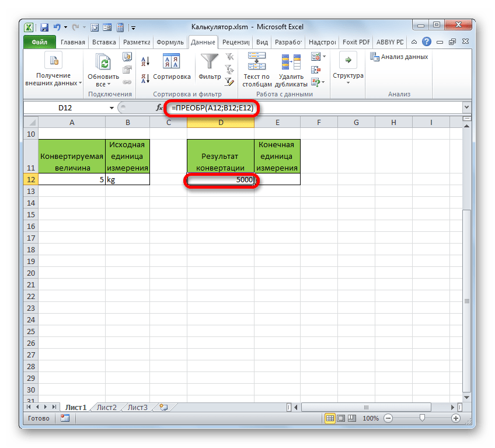Open the Файл tab

click(40, 42)
